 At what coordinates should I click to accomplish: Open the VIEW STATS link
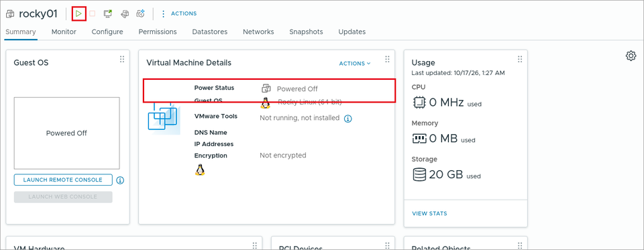tap(429, 213)
